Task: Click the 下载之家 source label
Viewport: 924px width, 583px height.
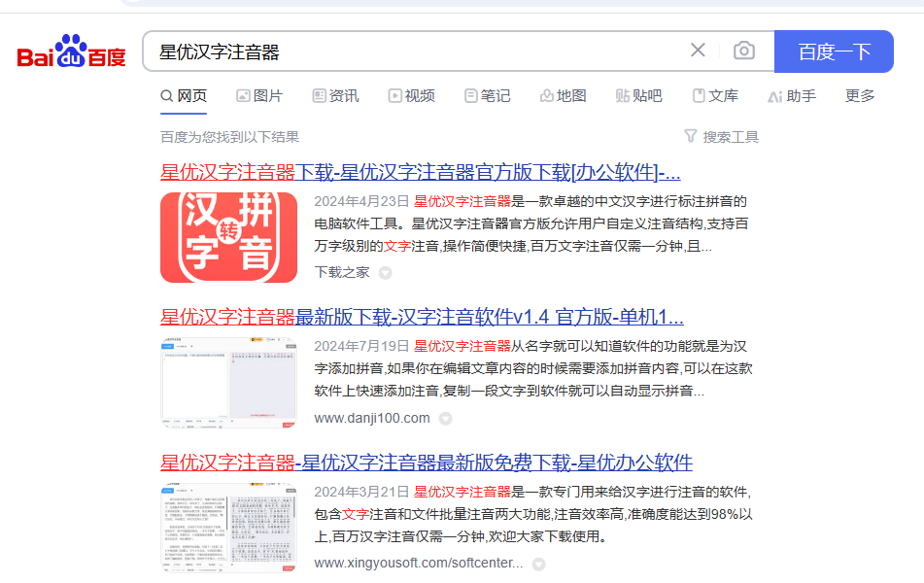Action: pyautogui.click(x=342, y=272)
